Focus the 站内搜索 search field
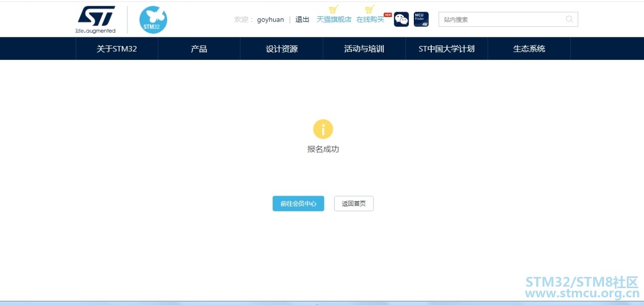Image resolution: width=644 pixels, height=305 pixels. click(x=508, y=19)
